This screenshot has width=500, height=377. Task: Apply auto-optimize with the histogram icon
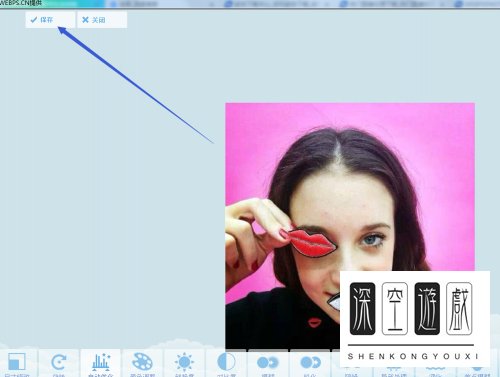[101, 363]
